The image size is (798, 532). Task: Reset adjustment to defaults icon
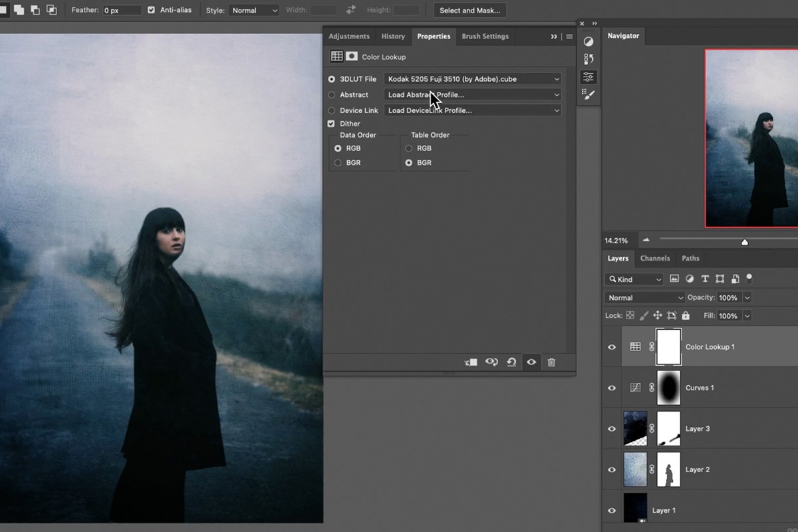[511, 362]
